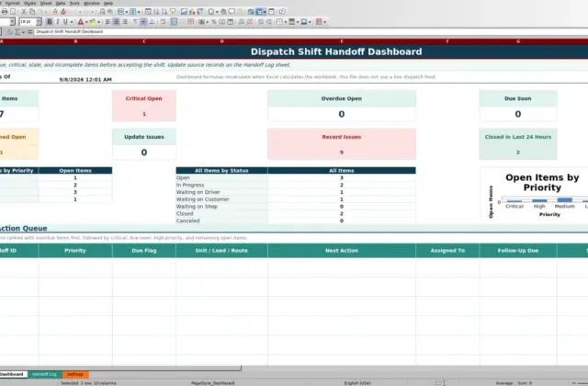588x386 pixels.
Task: Click the font color red A swatch
Action: (x=80, y=22)
